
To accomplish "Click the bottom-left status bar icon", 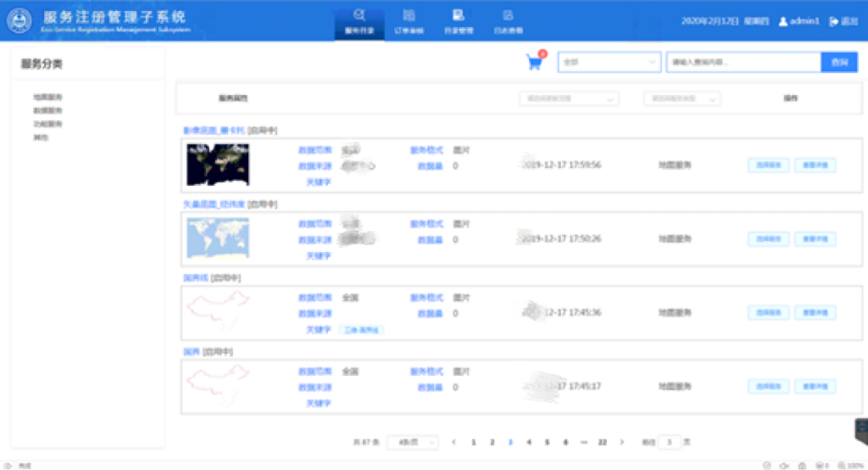I will [x=8, y=466].
